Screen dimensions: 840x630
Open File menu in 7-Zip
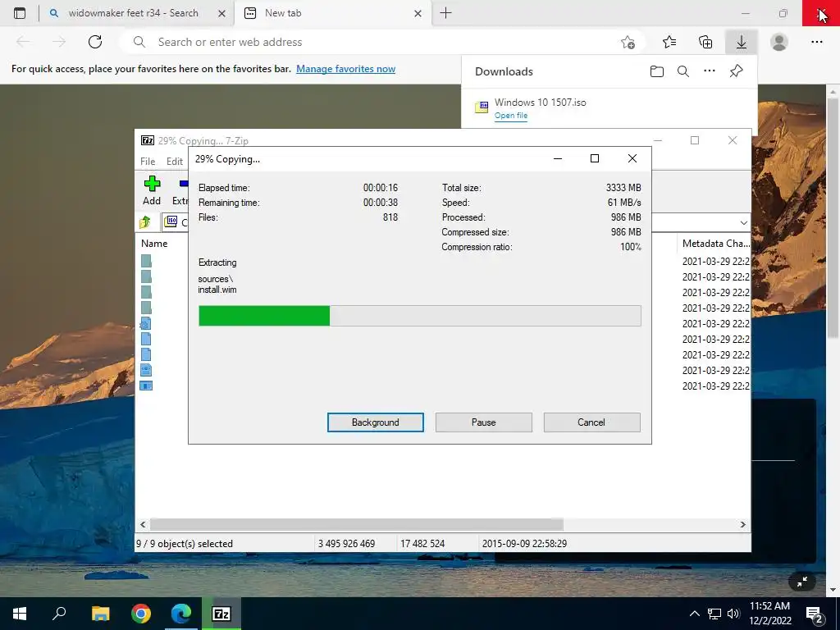point(148,162)
